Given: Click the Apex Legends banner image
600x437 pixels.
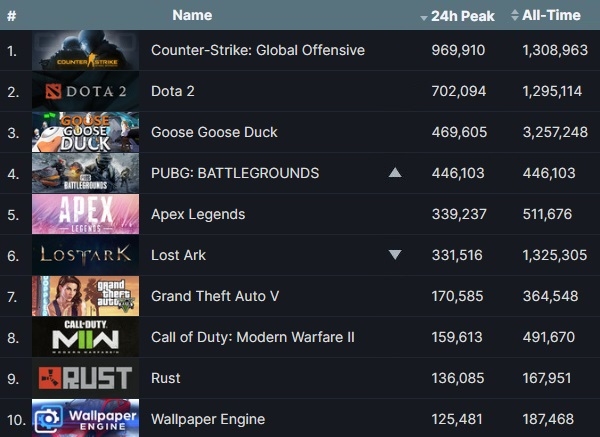Looking at the screenshot, I should click(85, 214).
